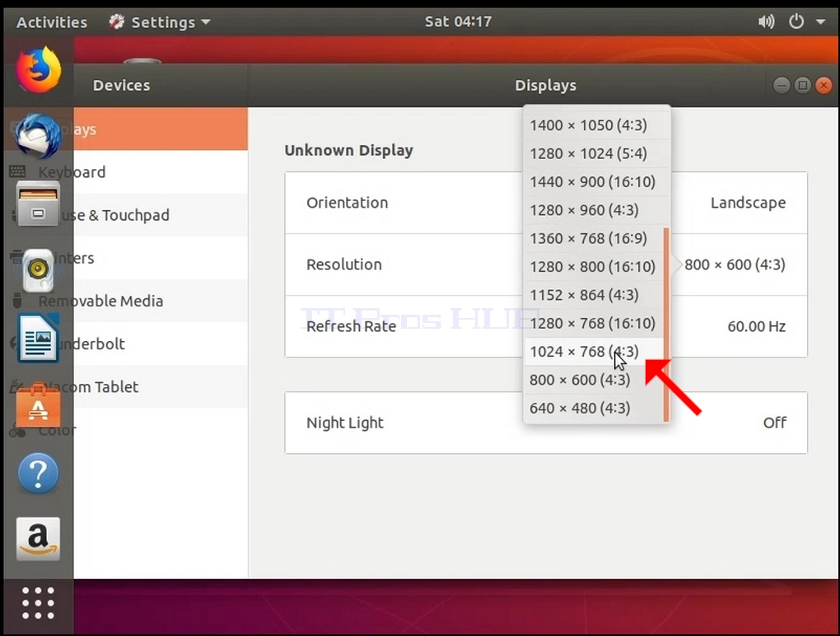Click the power icon in top bar
840x636 pixels.
pyautogui.click(x=796, y=22)
